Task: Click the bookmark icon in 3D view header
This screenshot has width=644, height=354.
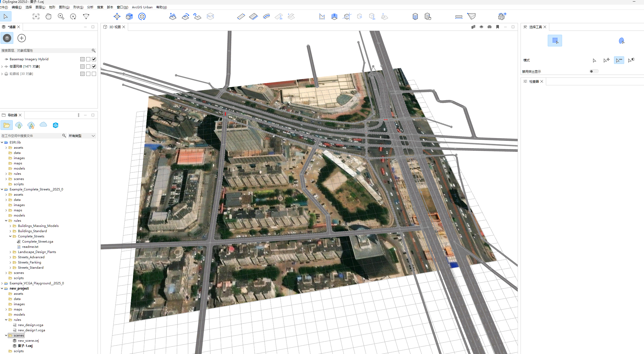Action: (497, 27)
